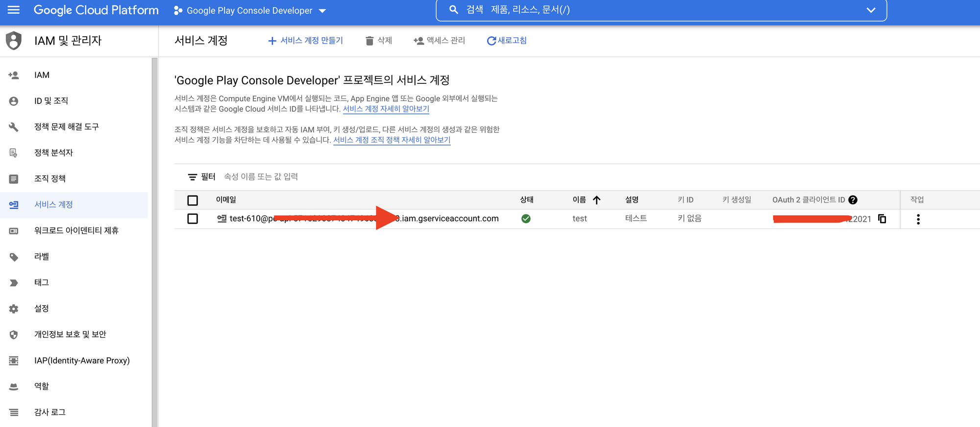Click the 서비스 계정 sidebar icon

tap(14, 205)
